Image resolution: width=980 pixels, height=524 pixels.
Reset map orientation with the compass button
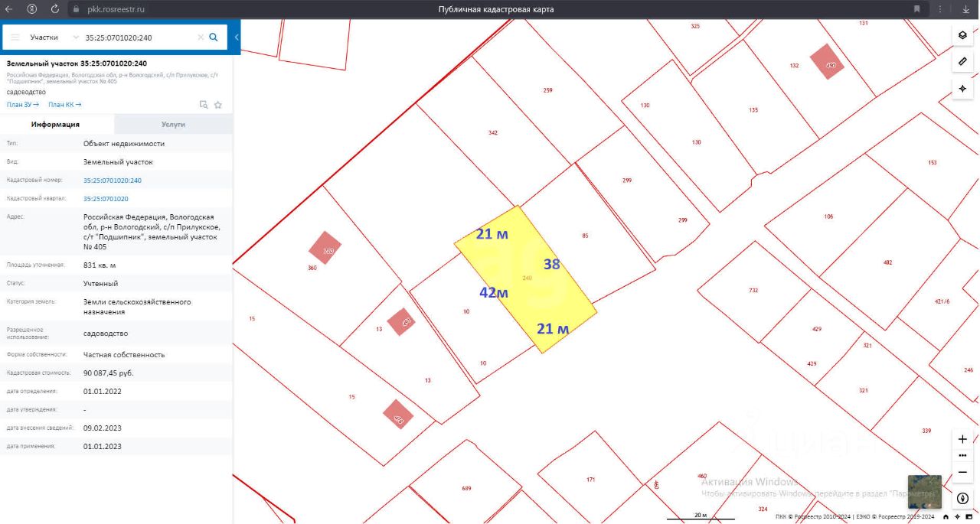coord(962,498)
